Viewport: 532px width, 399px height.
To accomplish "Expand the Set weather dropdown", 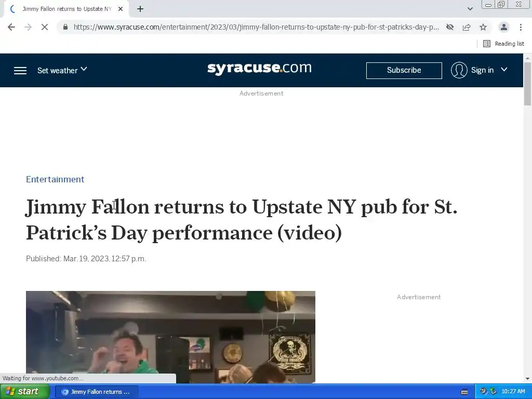I will 62,70.
